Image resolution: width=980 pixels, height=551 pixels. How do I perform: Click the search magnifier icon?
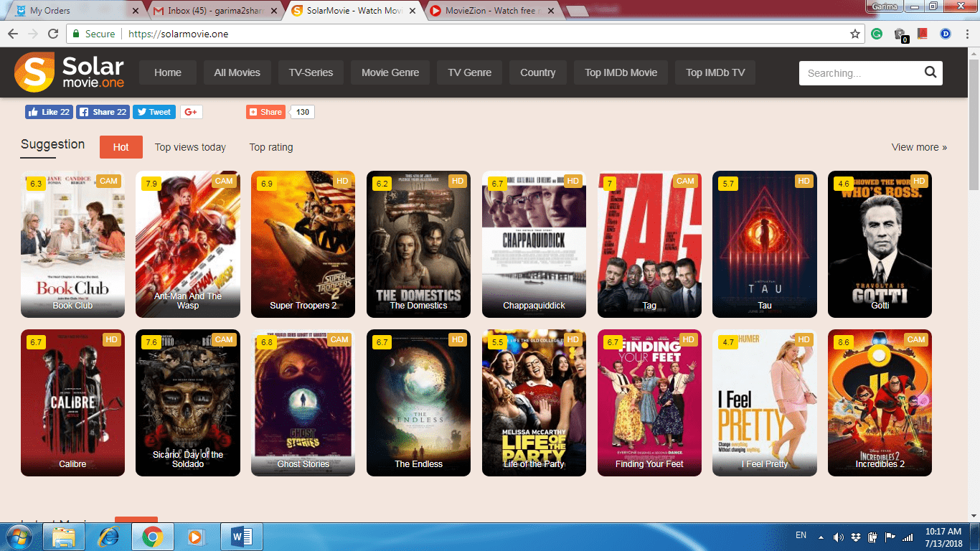pos(930,72)
